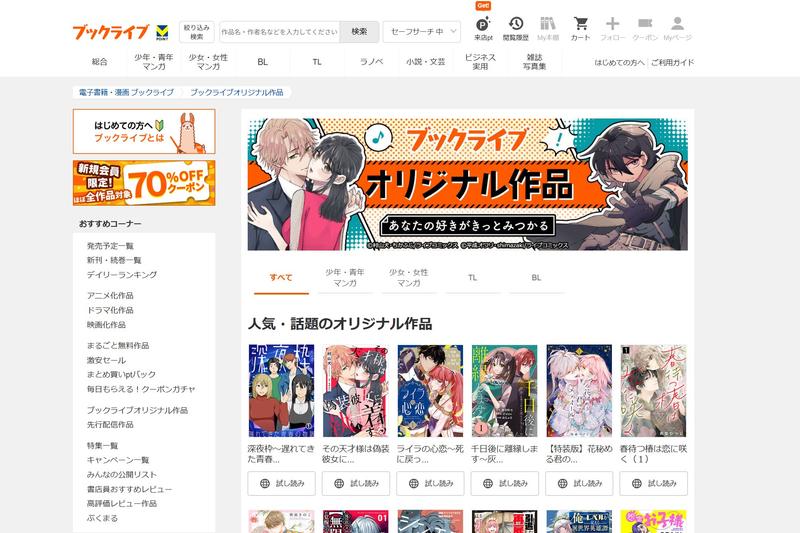Image resolution: width=800 pixels, height=533 pixels.
Task: Open the ラノベ navigation item
Action: tap(371, 62)
